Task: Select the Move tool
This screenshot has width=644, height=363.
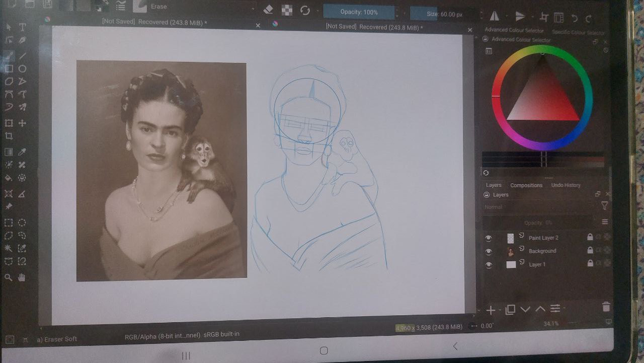Action: point(23,123)
